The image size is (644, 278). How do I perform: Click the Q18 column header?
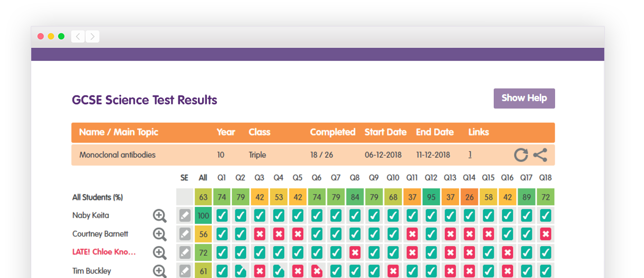[x=546, y=178]
